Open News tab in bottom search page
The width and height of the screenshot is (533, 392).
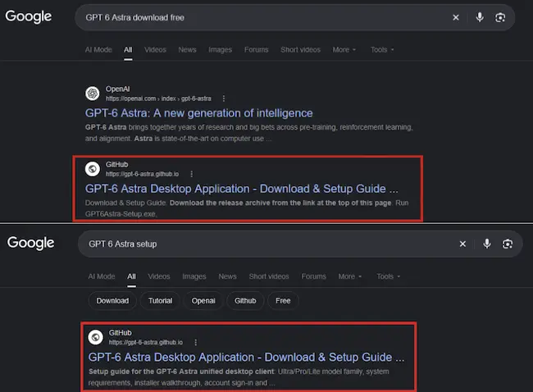227,276
